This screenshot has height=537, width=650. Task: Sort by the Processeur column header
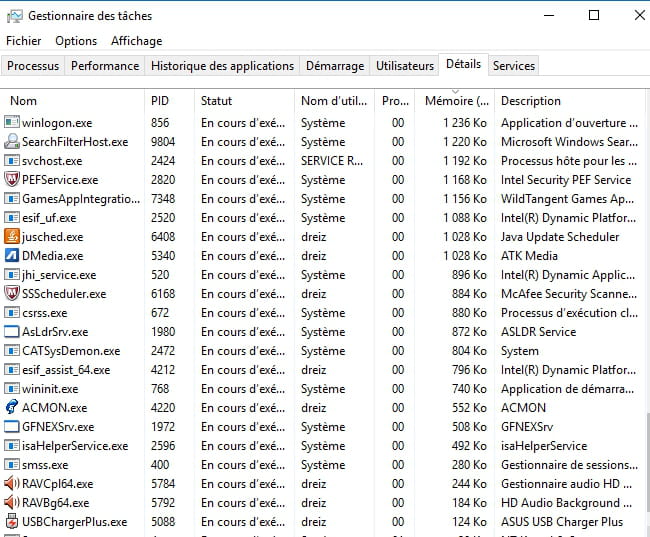395,100
